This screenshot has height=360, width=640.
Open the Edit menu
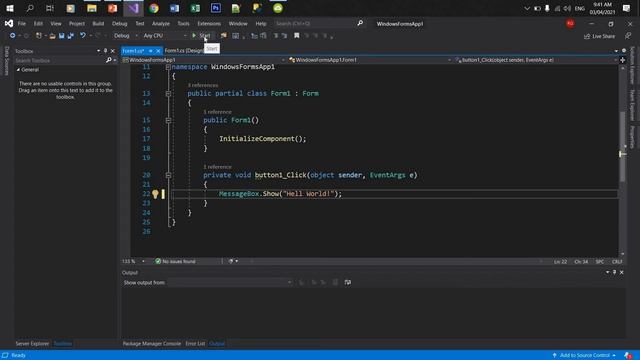38,24
